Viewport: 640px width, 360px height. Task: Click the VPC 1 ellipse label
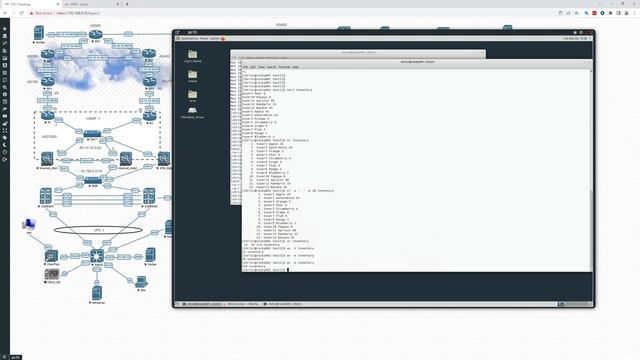click(x=99, y=230)
